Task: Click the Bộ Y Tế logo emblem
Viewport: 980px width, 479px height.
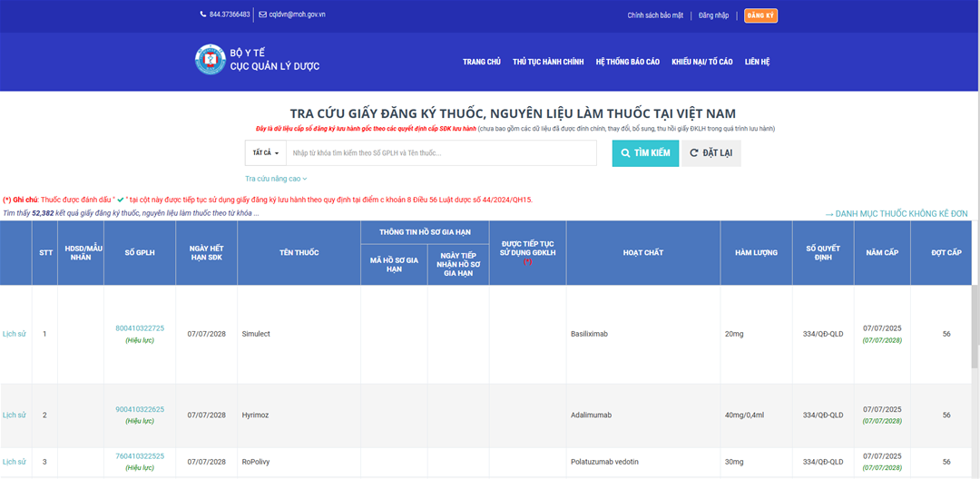Action: [x=210, y=60]
